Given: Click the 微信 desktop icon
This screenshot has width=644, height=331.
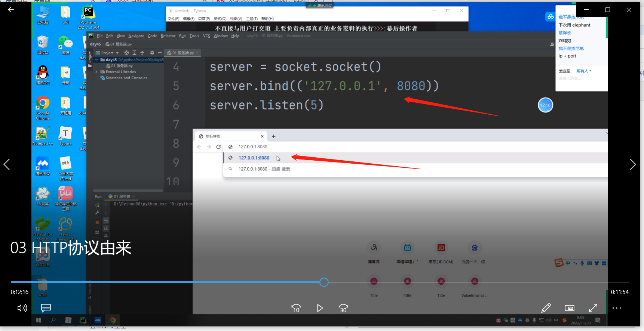Looking at the screenshot, I should tap(65, 45).
